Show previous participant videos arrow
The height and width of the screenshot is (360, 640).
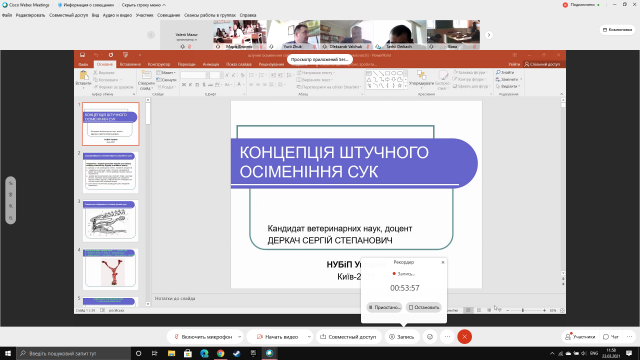click(x=151, y=35)
